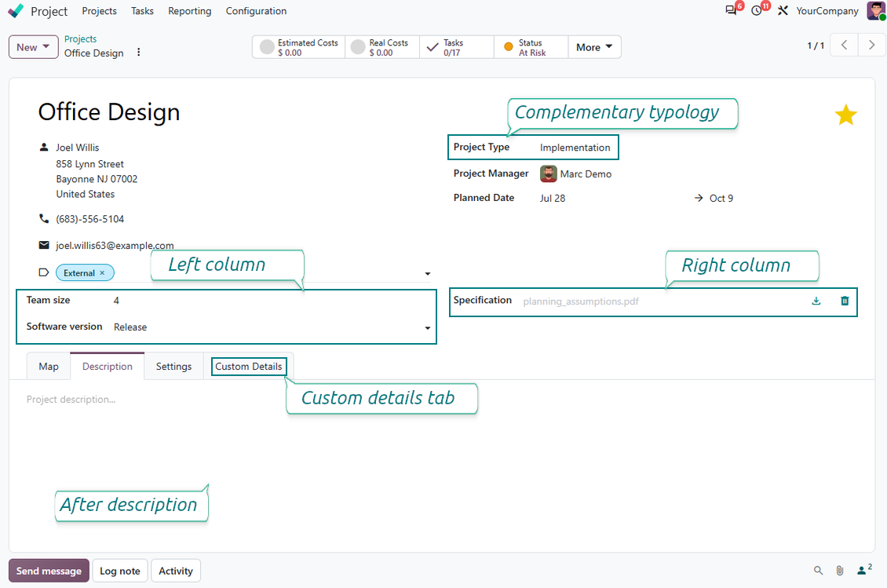The image size is (887, 588).
Task: Open the tags dropdown arrow
Action: pyautogui.click(x=428, y=274)
